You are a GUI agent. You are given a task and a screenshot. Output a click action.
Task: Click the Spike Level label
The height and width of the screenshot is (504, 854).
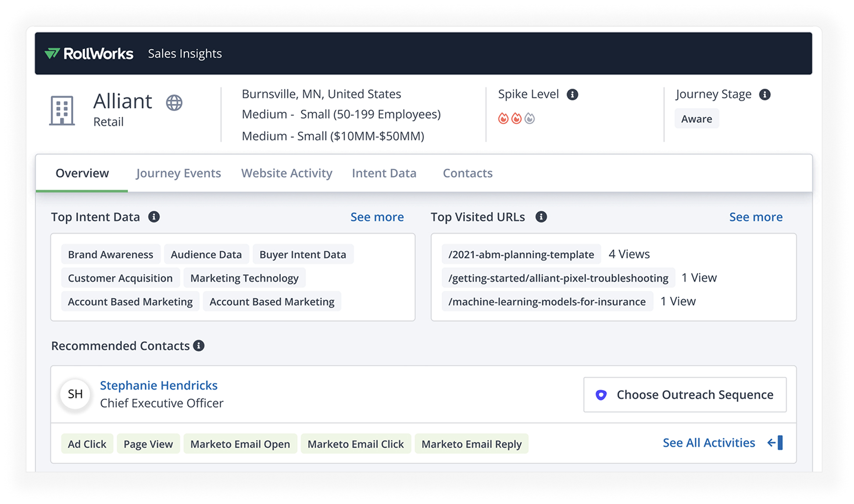coord(529,94)
